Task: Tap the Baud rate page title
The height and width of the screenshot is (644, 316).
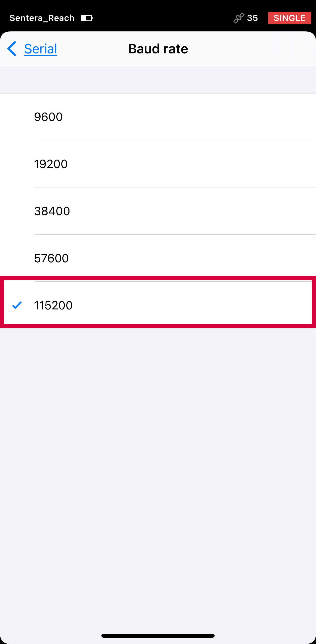Action: [x=158, y=49]
